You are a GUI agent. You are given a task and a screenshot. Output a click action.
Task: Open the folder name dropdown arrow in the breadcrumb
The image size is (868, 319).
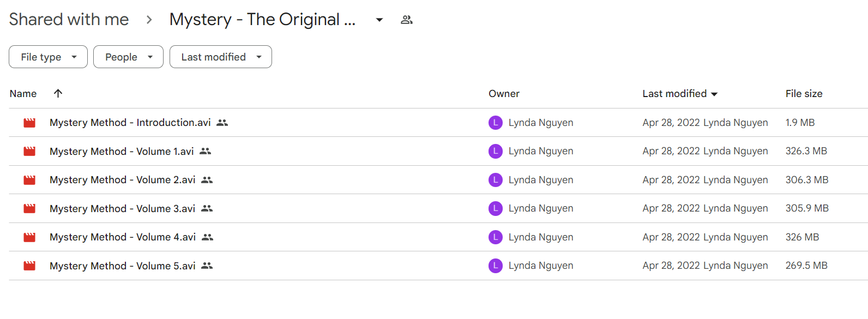pyautogui.click(x=379, y=20)
